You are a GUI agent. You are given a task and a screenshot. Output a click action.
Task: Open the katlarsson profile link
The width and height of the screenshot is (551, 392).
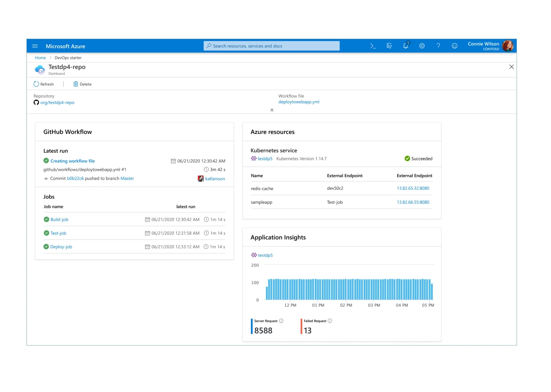click(215, 179)
